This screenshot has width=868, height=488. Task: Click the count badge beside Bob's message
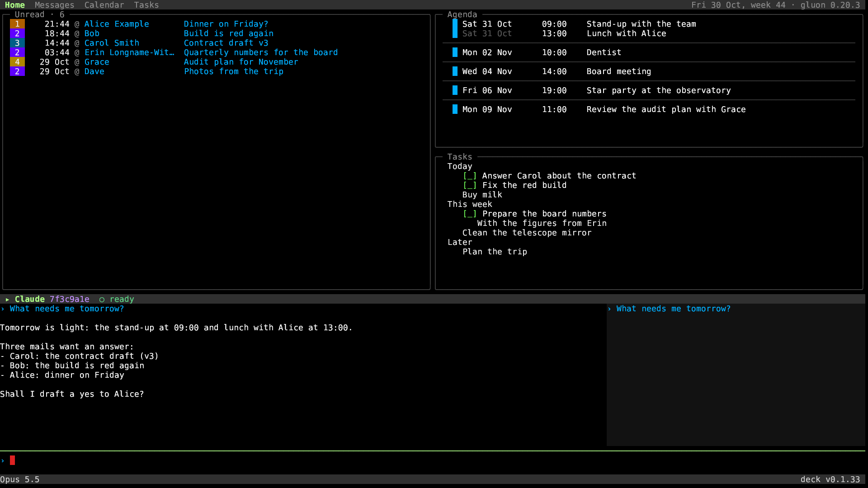tap(17, 33)
